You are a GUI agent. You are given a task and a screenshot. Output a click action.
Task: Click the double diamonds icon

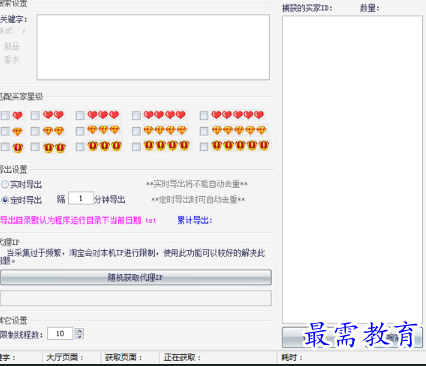tap(53, 131)
